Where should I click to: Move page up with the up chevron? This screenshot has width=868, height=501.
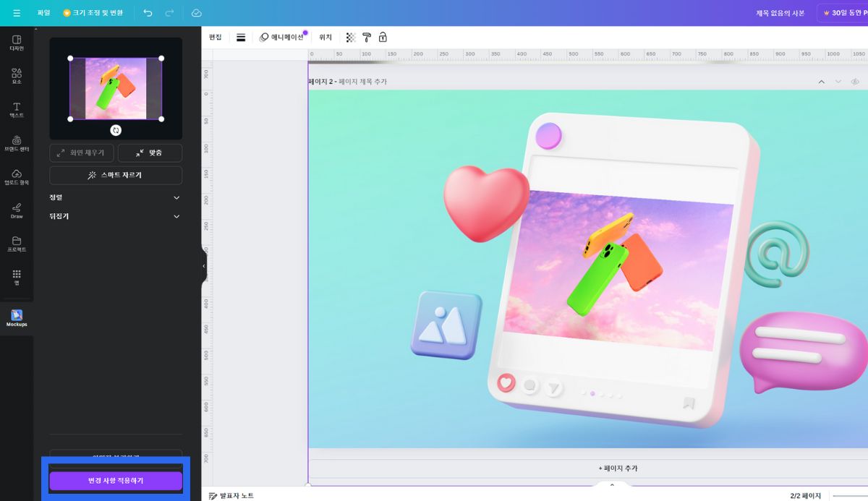coord(821,82)
